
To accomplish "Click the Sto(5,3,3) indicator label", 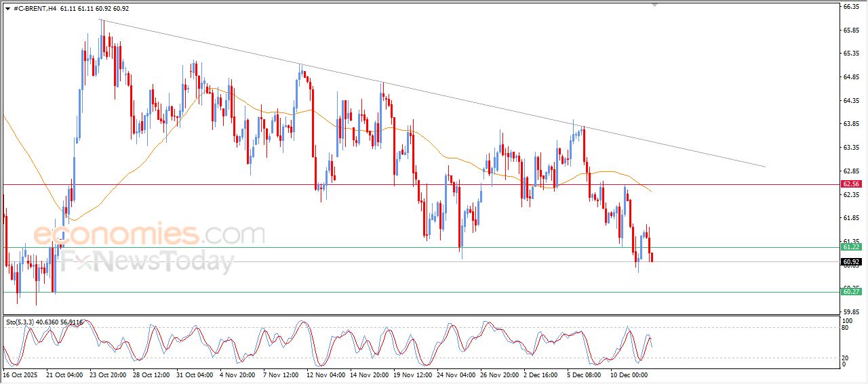I will click(24, 322).
